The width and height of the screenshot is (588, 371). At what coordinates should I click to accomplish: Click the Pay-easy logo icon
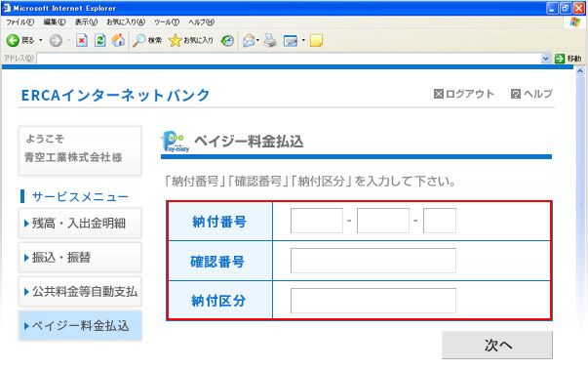click(176, 142)
